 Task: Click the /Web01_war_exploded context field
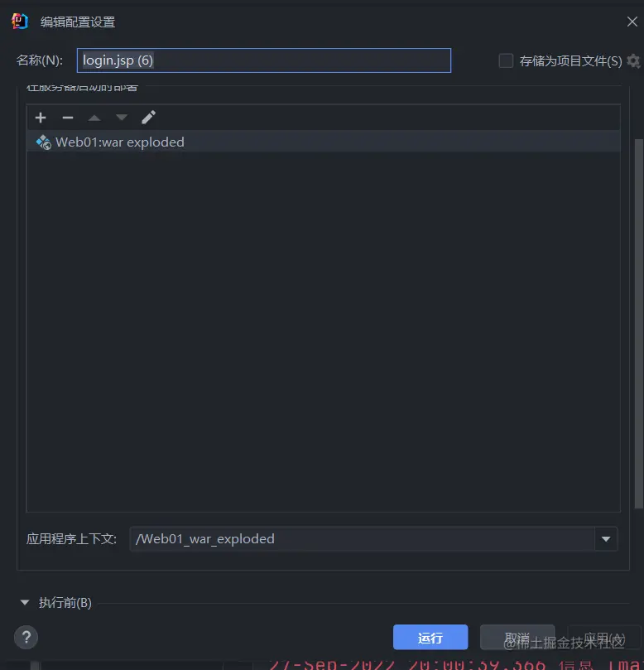click(x=362, y=539)
